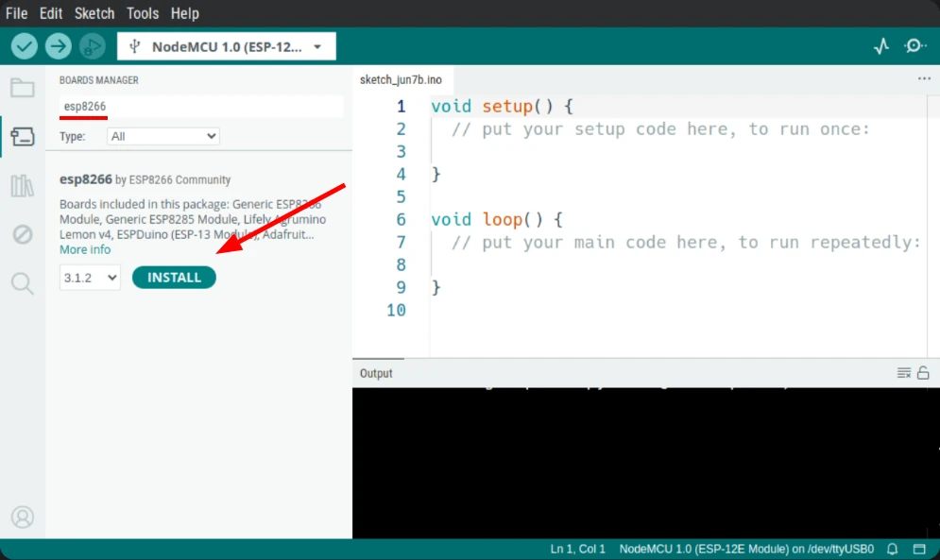
Task: Click the Ln 1, Col 1 status text
Action: [x=578, y=549]
